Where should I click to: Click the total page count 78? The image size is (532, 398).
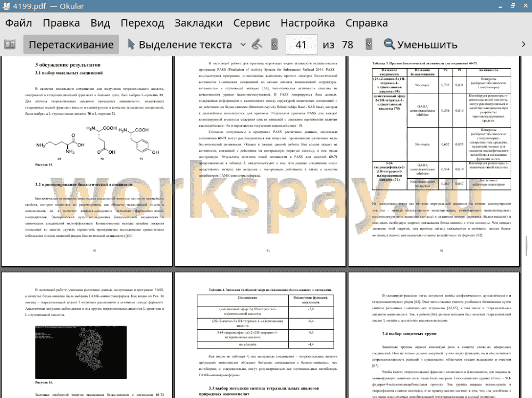(x=347, y=45)
